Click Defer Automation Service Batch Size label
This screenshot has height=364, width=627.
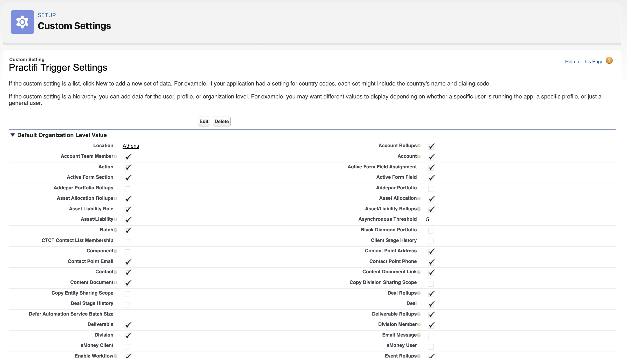(71, 314)
